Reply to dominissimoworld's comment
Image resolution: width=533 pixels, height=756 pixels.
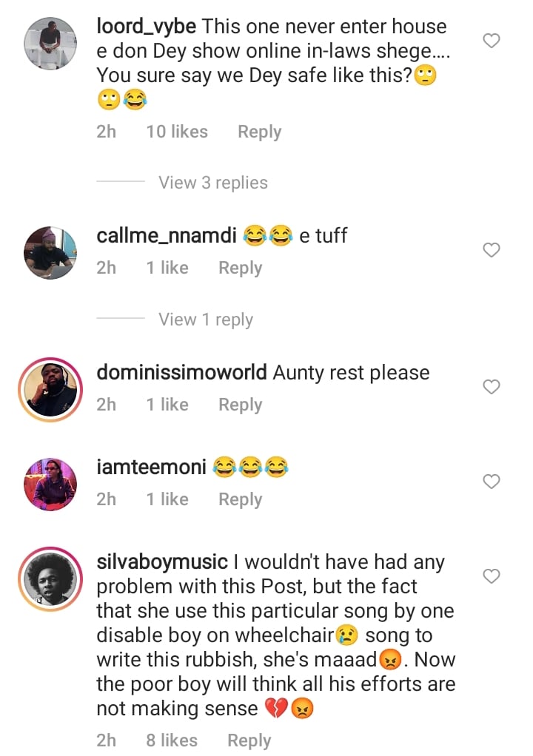[x=240, y=405]
